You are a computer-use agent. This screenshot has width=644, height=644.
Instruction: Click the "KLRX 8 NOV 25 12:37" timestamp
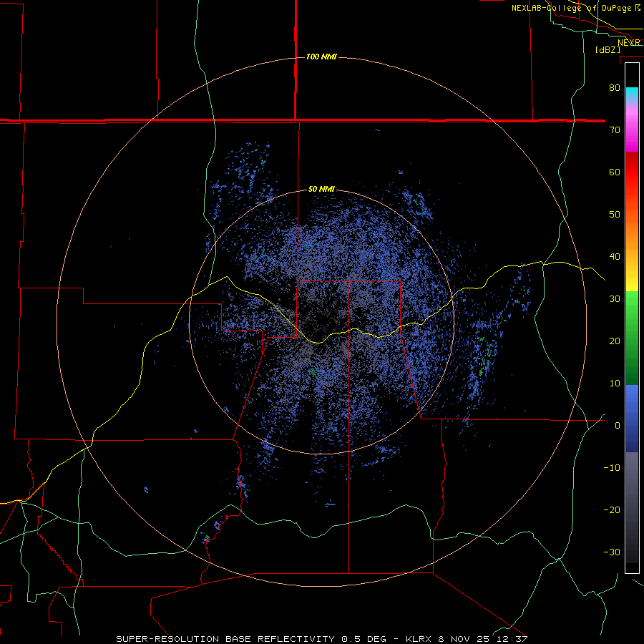[467, 639]
